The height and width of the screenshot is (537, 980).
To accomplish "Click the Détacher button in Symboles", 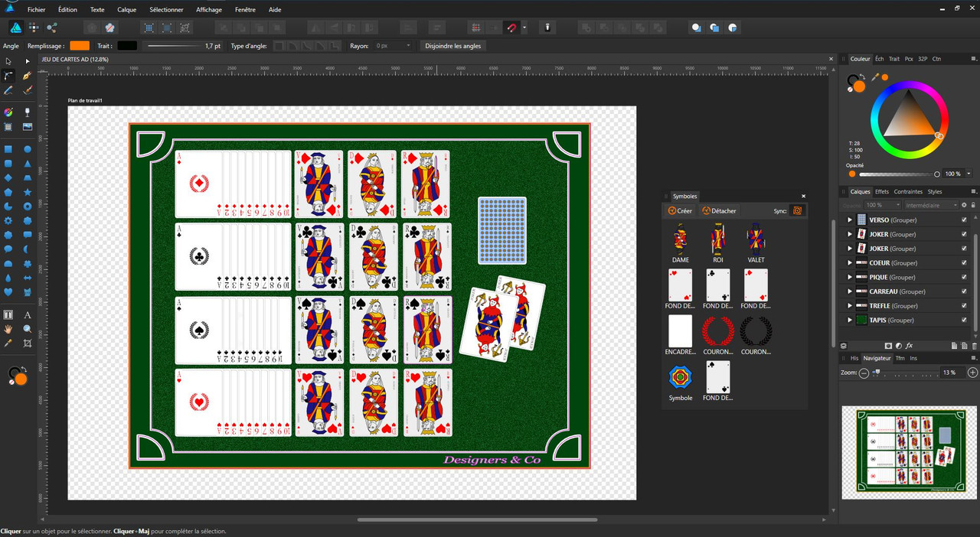I will (x=719, y=211).
